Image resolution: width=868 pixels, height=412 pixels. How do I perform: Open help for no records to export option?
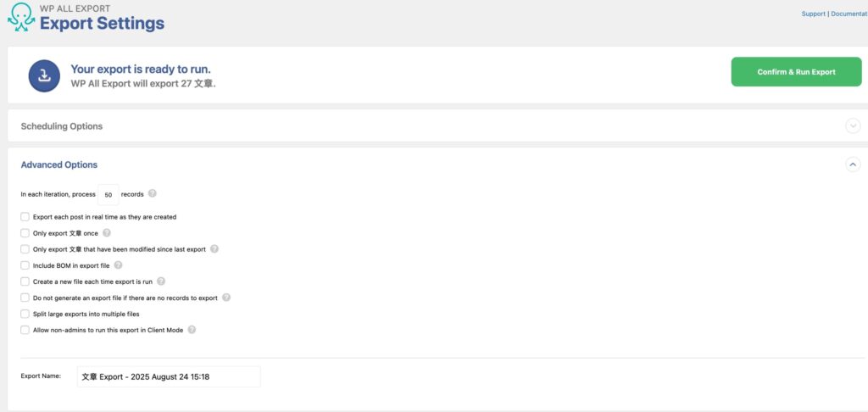[x=225, y=298]
